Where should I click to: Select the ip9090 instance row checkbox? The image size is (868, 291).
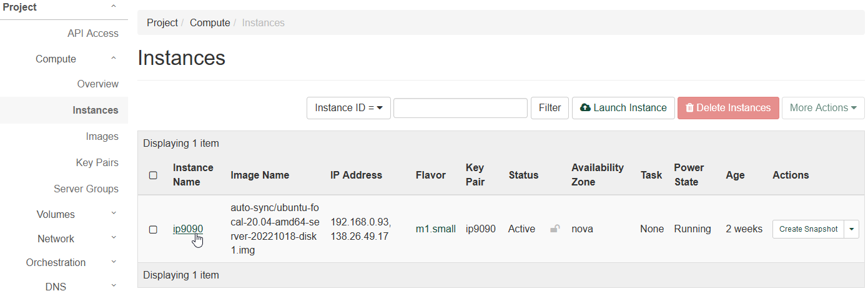point(153,229)
